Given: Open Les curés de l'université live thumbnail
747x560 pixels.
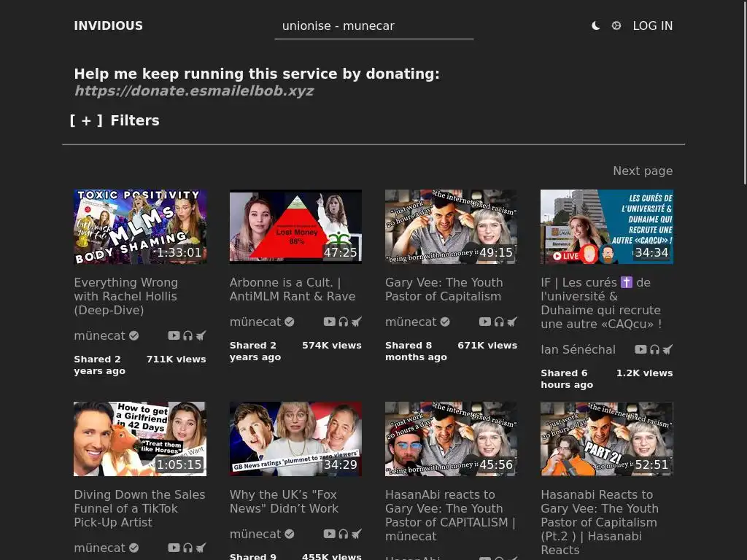Looking at the screenshot, I should 606,227.
